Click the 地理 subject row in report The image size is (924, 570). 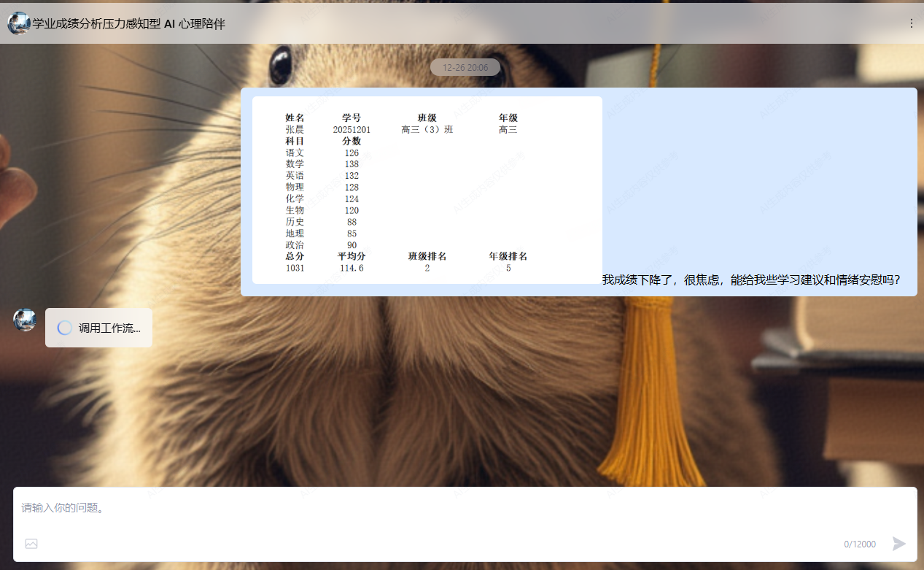322,234
